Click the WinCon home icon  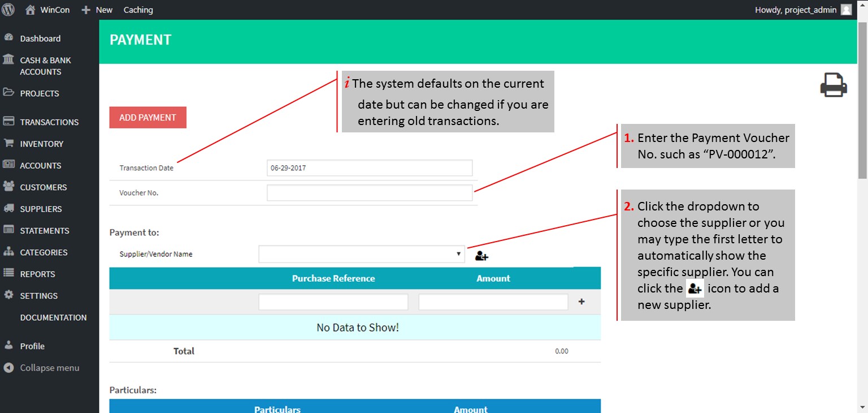(31, 10)
